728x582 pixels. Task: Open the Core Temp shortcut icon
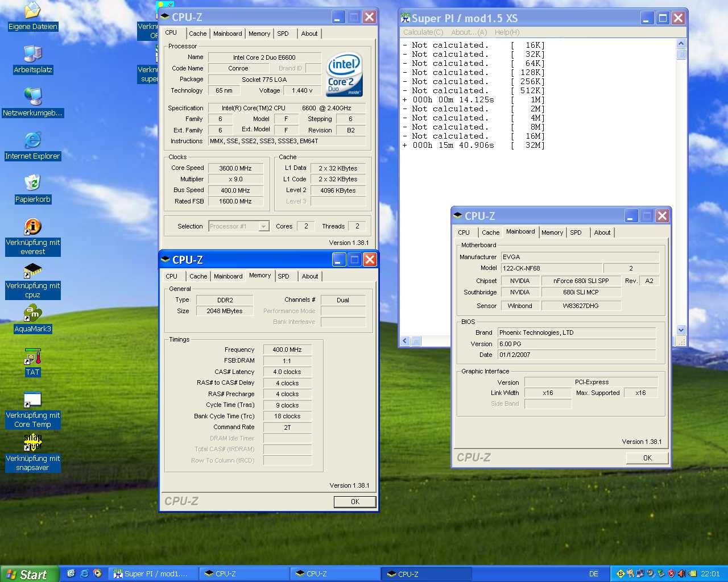click(32, 401)
